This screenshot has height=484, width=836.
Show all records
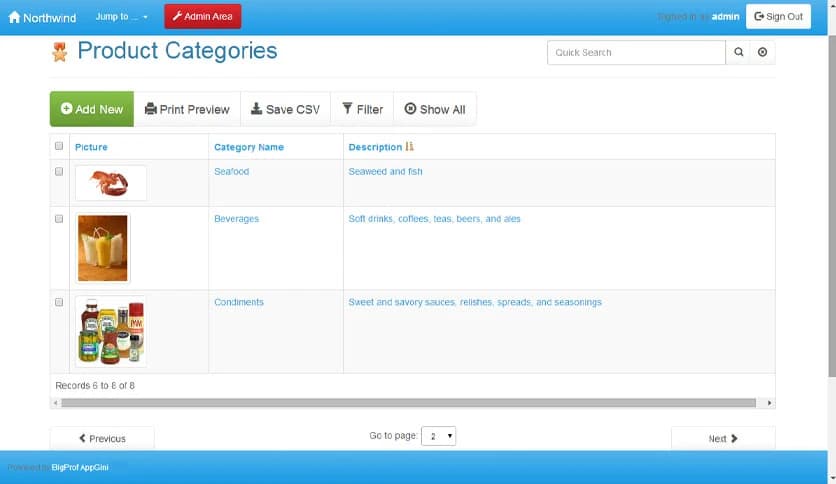[x=435, y=109]
